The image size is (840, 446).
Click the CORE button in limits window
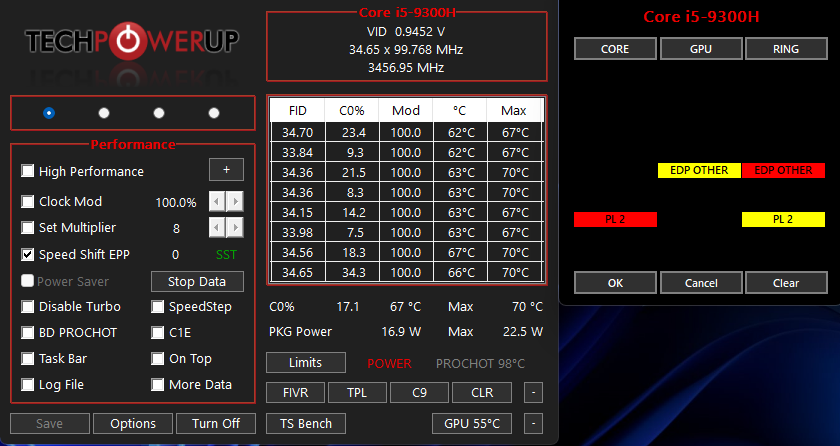615,49
